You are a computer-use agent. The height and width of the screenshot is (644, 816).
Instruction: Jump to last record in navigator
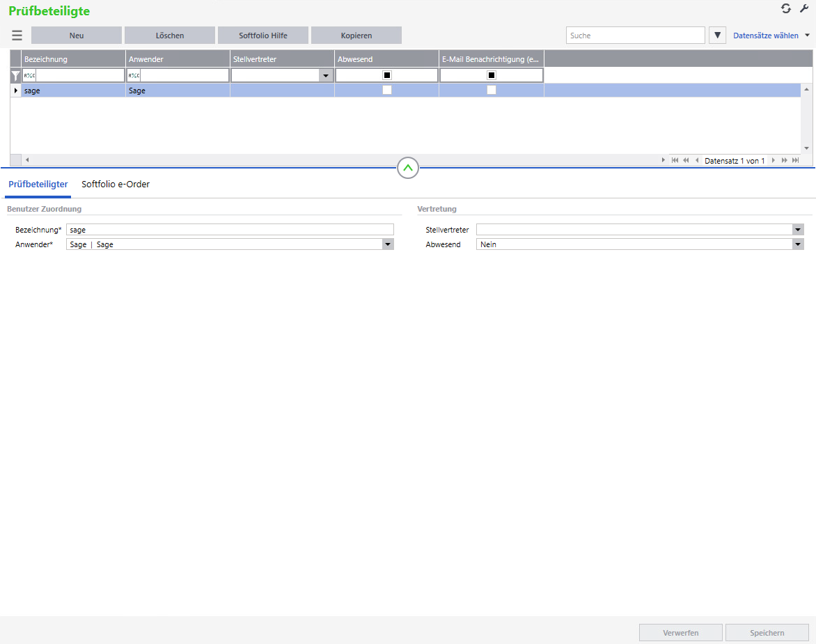tap(795, 160)
